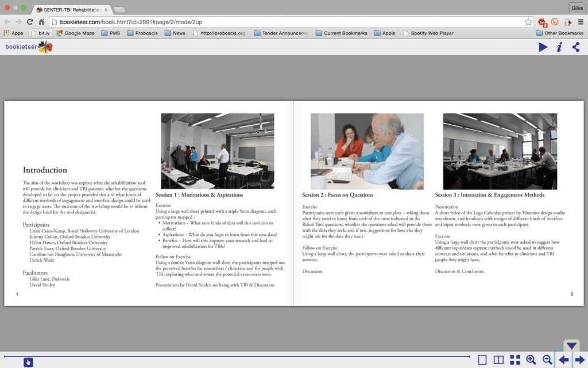Screen dimensions: 588x368
Task: Click the share icon
Action: [x=575, y=48]
